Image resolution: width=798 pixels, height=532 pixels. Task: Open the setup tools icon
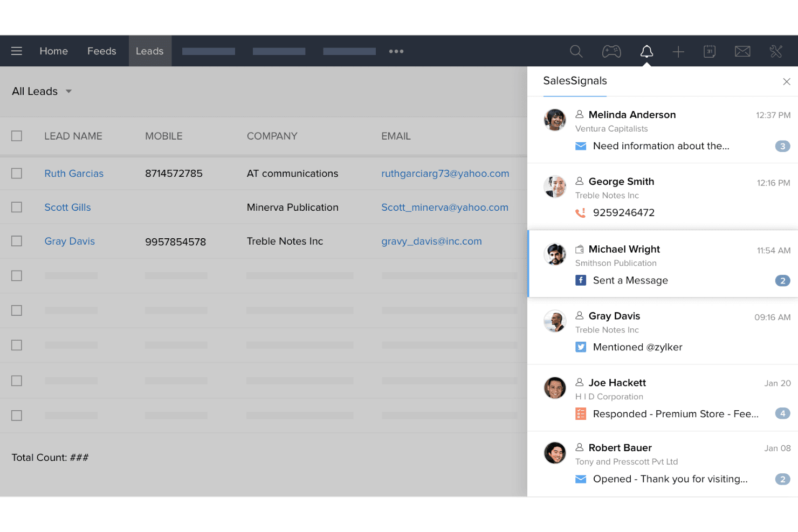pos(776,51)
